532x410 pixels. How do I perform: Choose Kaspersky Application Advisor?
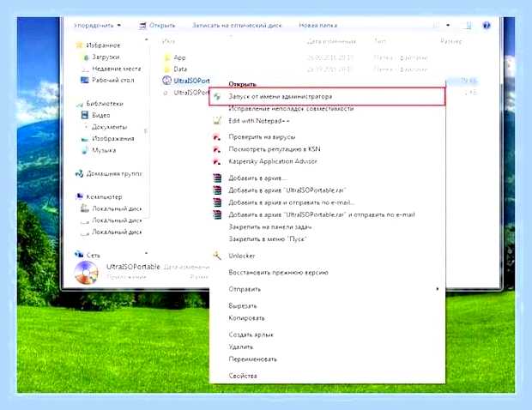coord(273,161)
